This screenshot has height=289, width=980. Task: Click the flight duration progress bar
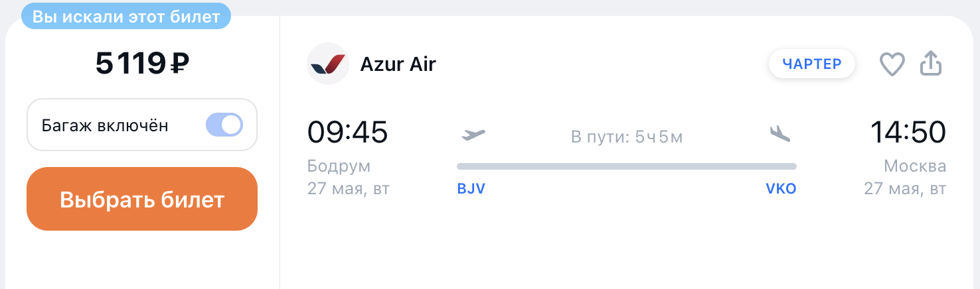(627, 166)
